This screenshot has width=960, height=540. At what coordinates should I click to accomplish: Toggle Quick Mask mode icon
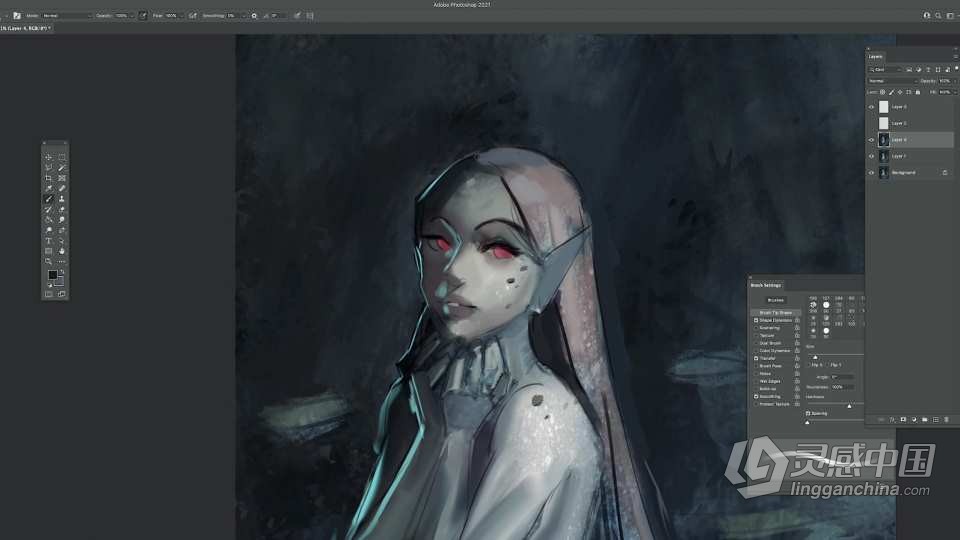[x=48, y=293]
